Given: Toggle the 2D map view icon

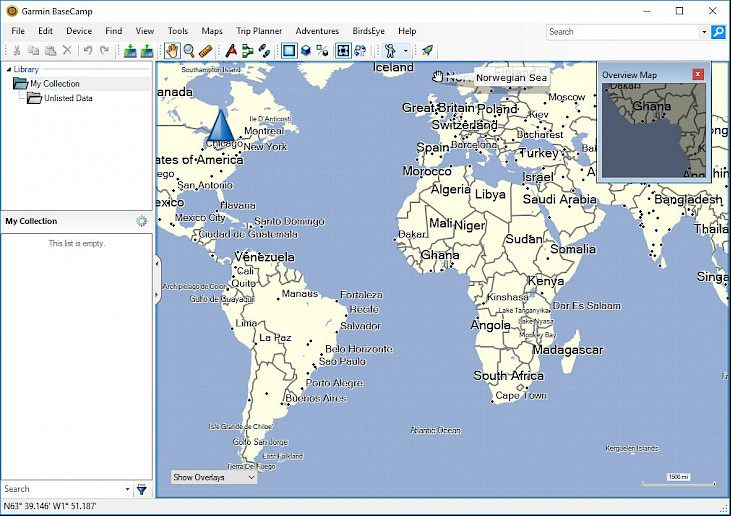Looking at the screenshot, I should (289, 50).
